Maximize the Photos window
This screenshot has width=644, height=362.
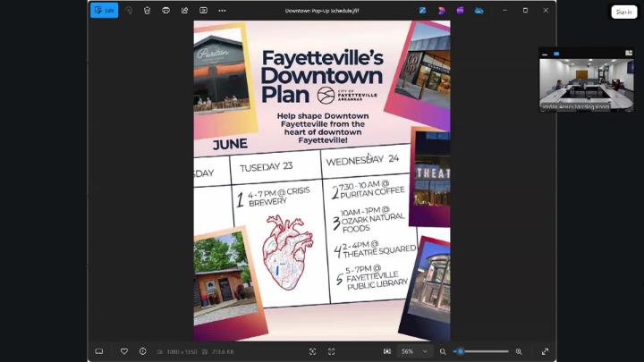[525, 11]
